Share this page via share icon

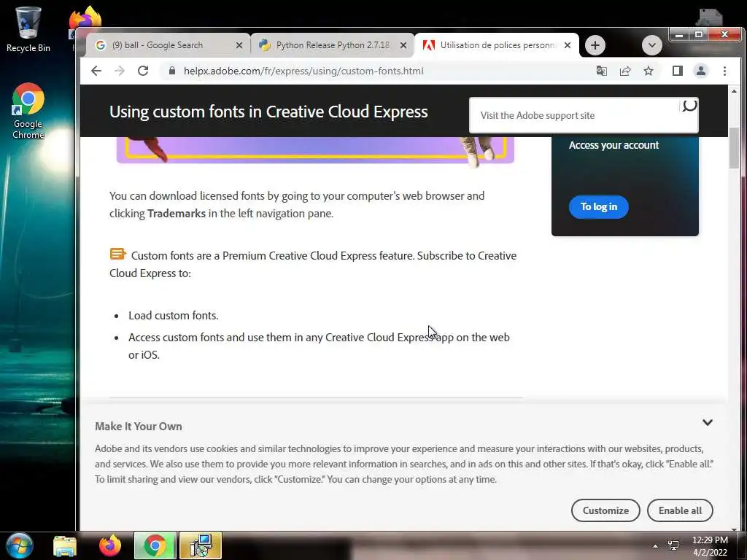click(x=625, y=71)
